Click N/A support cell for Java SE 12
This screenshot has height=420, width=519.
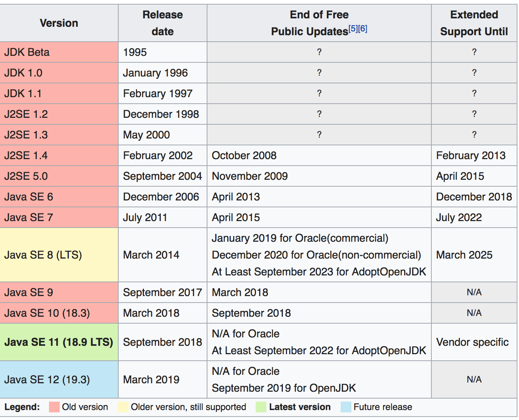pos(474,379)
